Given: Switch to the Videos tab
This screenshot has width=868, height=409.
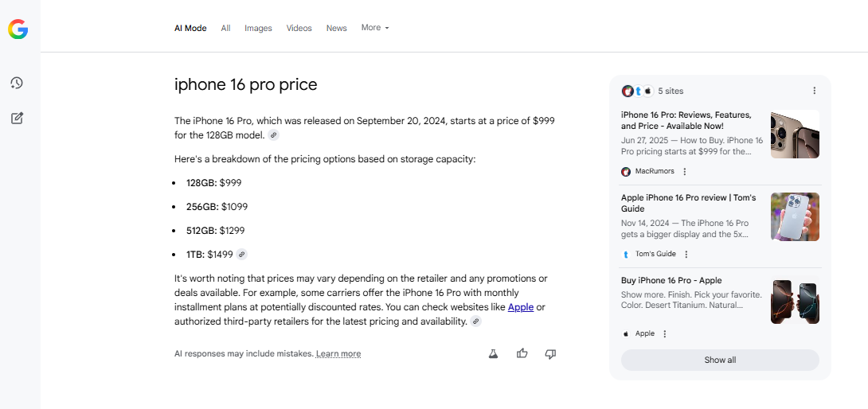Looking at the screenshot, I should click(x=299, y=28).
